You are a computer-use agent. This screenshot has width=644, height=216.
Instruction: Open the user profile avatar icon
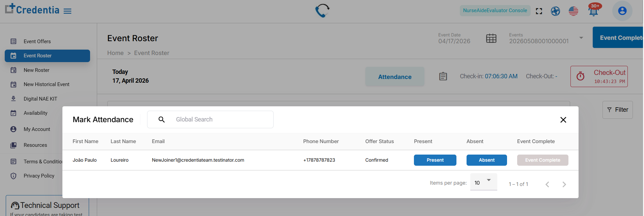622,11
